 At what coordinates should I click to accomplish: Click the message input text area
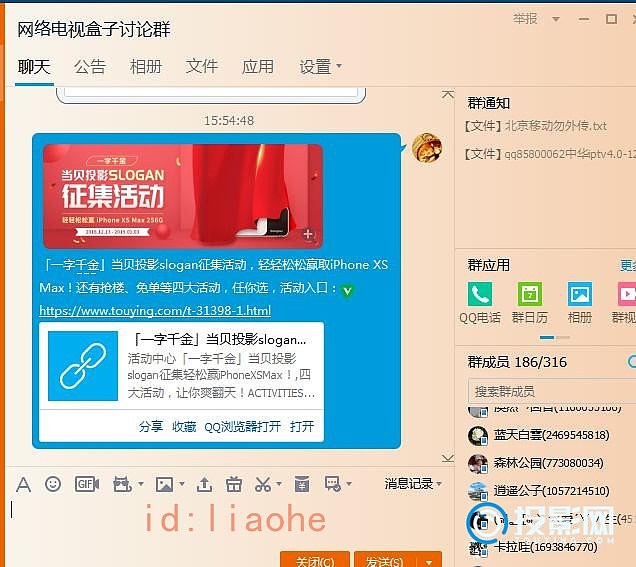[x=229, y=521]
